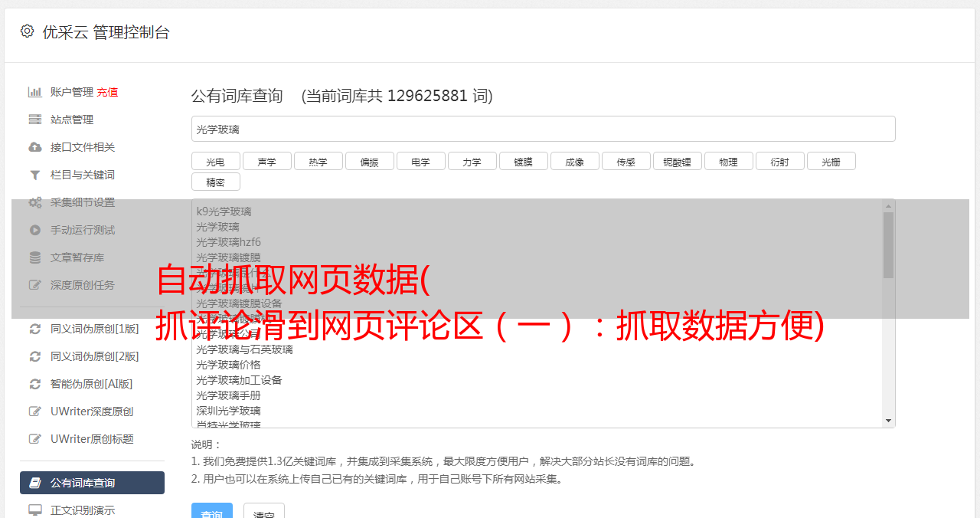Image resolution: width=980 pixels, height=518 pixels.
Task: Click the results list scrollbar up arrow
Action: point(888,206)
